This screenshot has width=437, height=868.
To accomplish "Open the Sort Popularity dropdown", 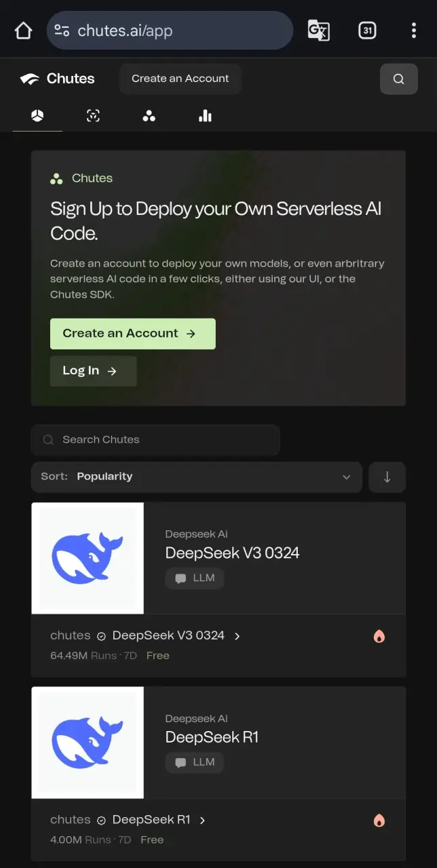I will [197, 477].
